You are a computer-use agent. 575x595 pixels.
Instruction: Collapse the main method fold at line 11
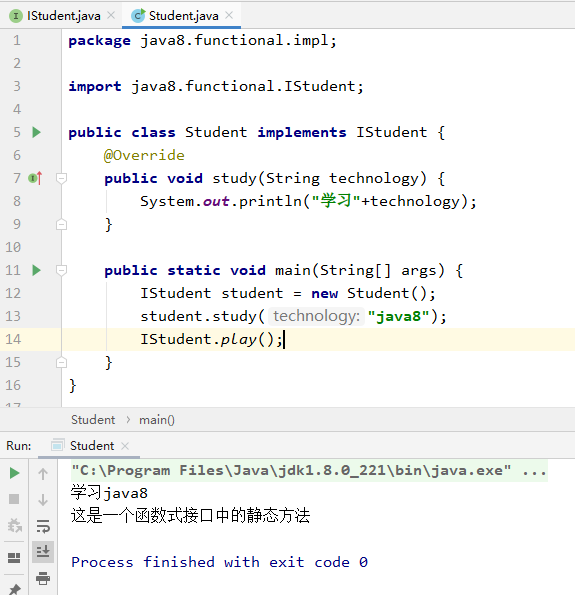(x=61, y=270)
